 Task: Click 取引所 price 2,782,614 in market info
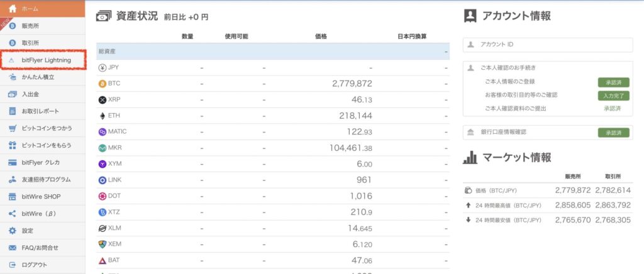(613, 190)
